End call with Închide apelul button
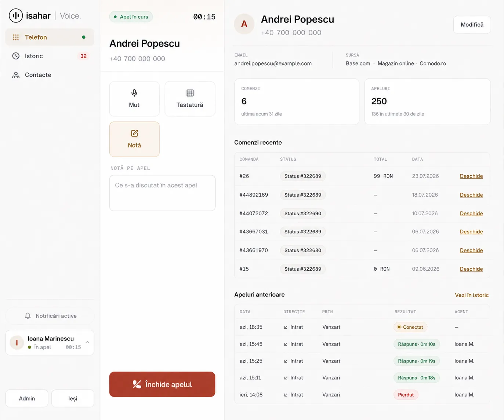 162,384
